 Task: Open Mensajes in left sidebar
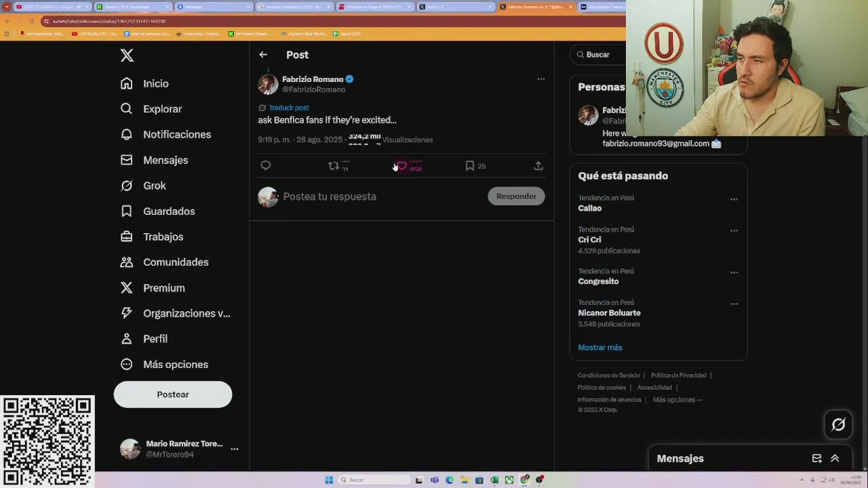coord(154,160)
